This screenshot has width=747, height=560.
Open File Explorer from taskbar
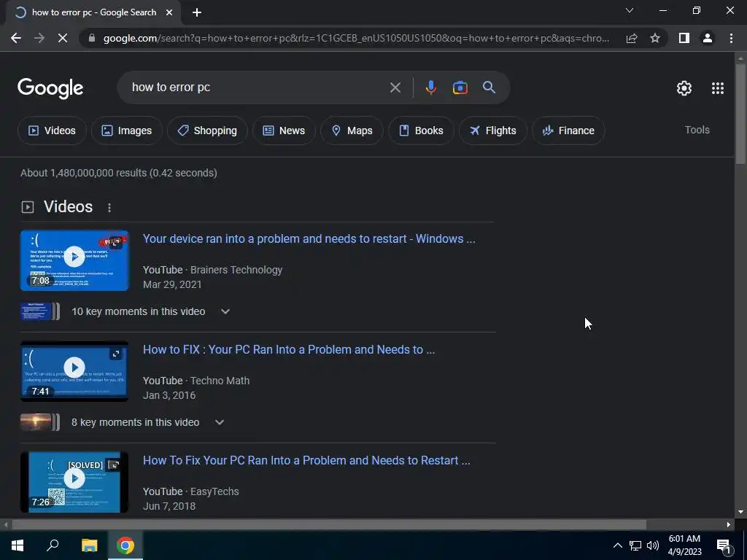click(89, 545)
